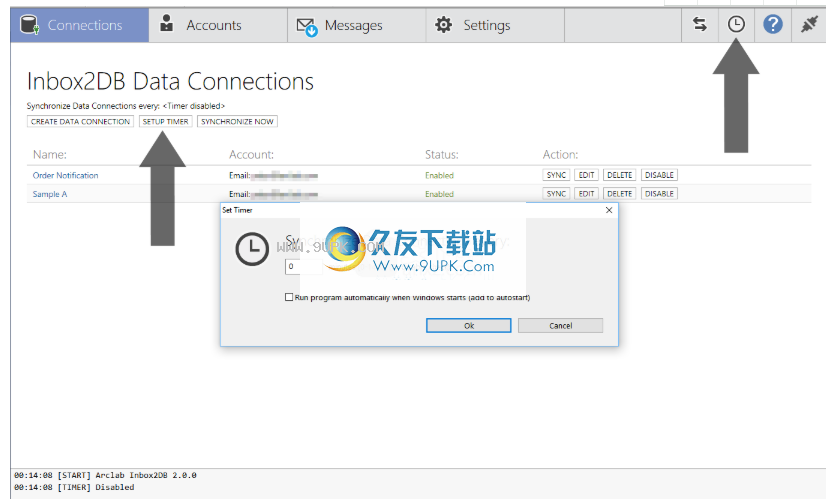826x499 pixels.
Task: Open the Sample A connection
Action: (x=50, y=194)
